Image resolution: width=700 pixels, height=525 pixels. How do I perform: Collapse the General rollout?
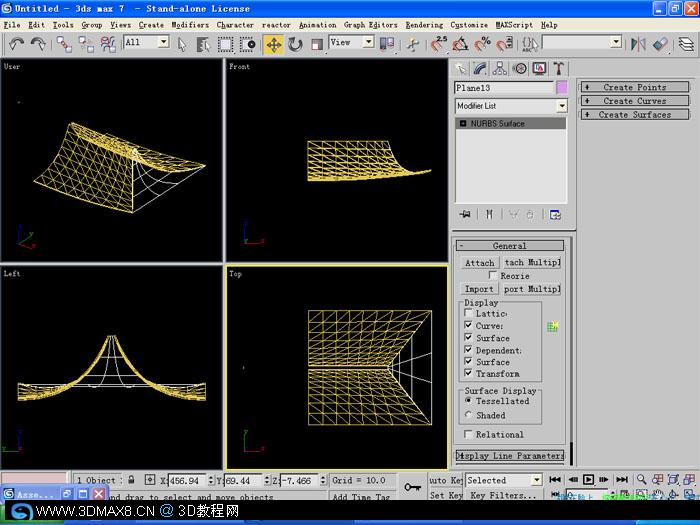click(510, 246)
